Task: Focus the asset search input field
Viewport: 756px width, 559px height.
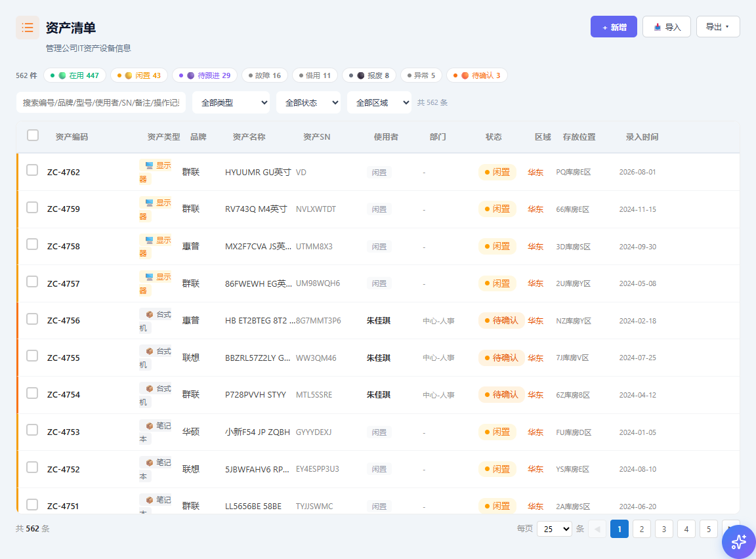Action: coord(101,102)
